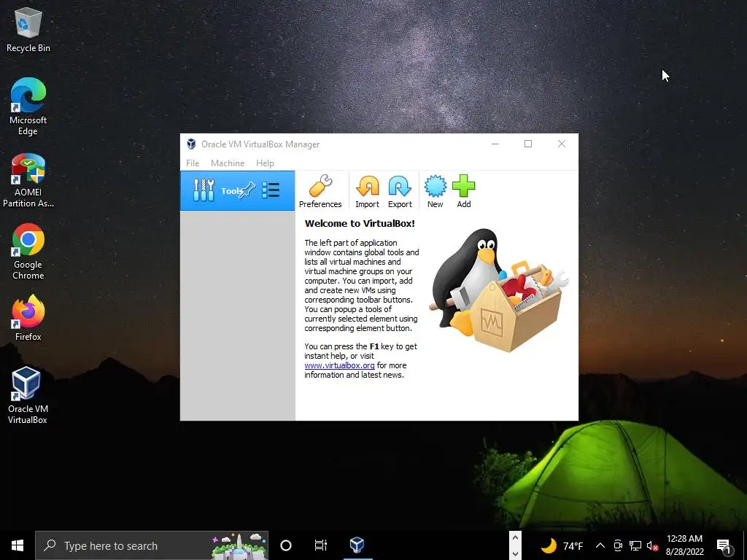Select the Recycle Bin desktop icon

(28, 29)
